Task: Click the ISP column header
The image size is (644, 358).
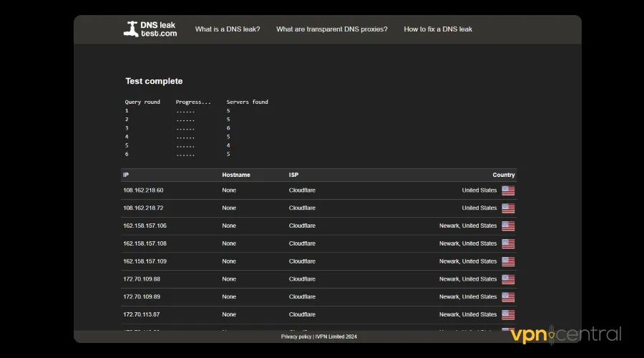Action: point(293,175)
